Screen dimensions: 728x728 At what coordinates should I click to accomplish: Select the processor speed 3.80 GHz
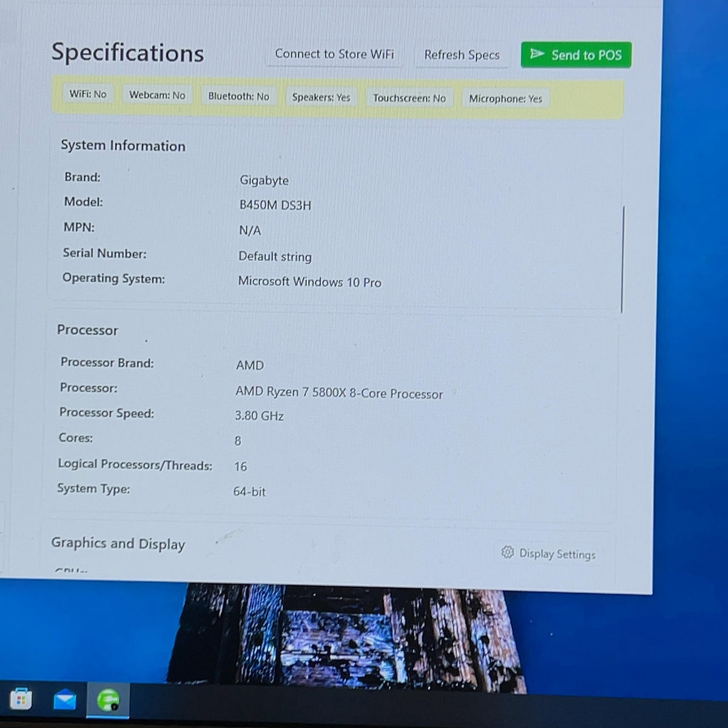[259, 416]
